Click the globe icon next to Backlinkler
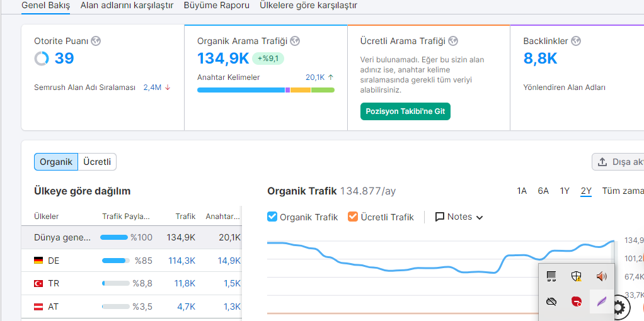This screenshot has height=321, width=644. point(576,41)
